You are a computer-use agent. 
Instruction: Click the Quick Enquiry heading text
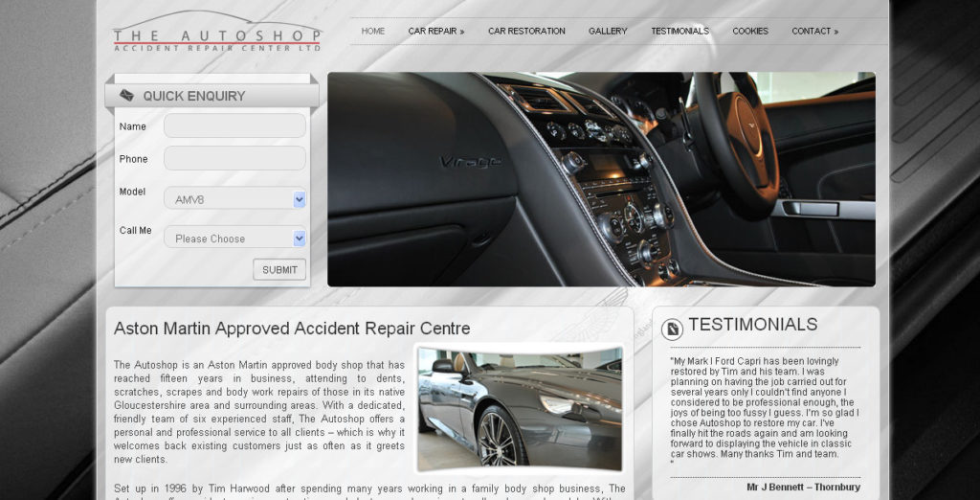tap(194, 97)
